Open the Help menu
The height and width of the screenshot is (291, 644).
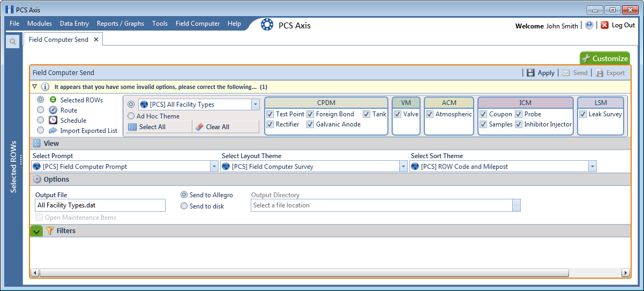(x=234, y=24)
